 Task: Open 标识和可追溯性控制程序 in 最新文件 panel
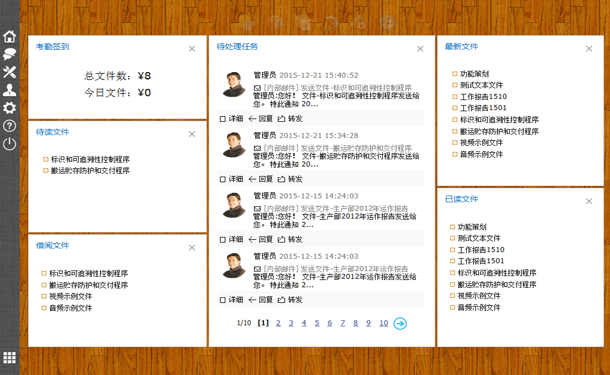point(499,119)
